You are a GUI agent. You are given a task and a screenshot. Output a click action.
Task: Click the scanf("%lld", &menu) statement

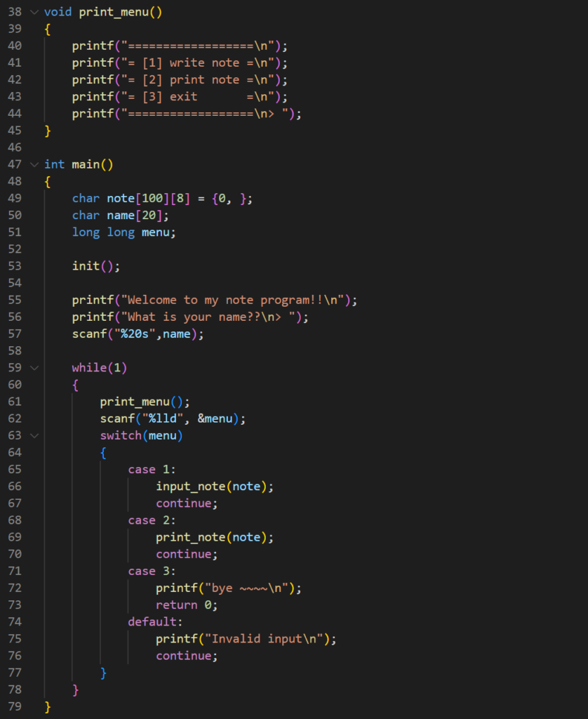point(173,418)
